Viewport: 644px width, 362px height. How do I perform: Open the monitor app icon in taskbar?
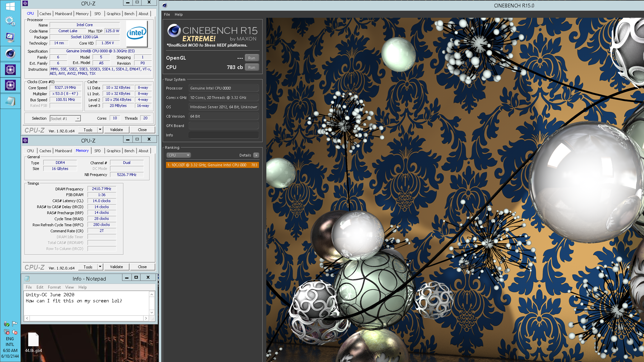click(10, 37)
